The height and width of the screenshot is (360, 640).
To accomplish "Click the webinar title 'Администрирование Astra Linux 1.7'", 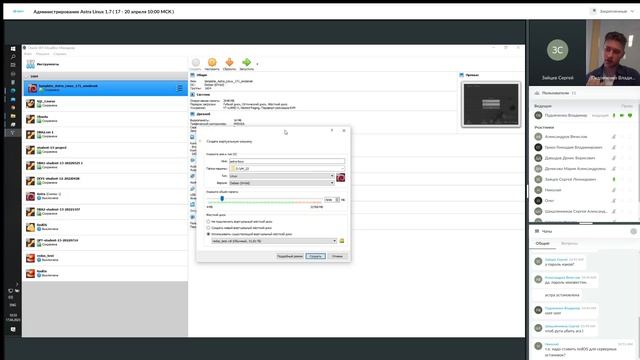I will 104,11.
